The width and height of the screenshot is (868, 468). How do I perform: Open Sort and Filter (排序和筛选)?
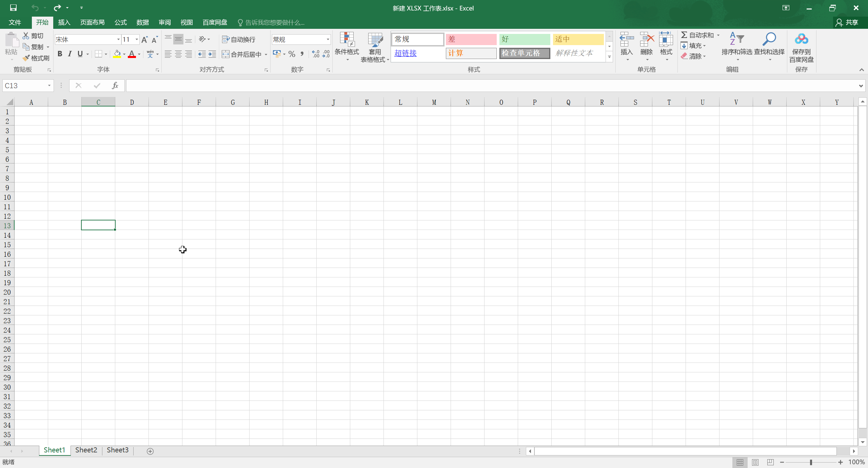pyautogui.click(x=737, y=47)
